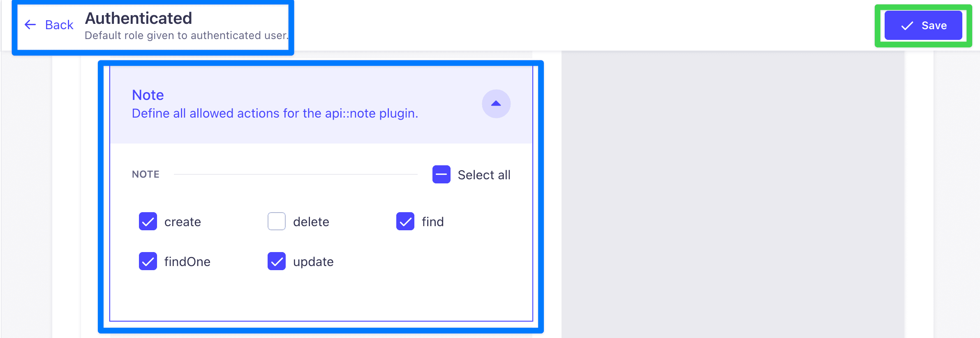Image resolution: width=980 pixels, height=338 pixels.
Task: Click the delete label text
Action: [x=311, y=222]
